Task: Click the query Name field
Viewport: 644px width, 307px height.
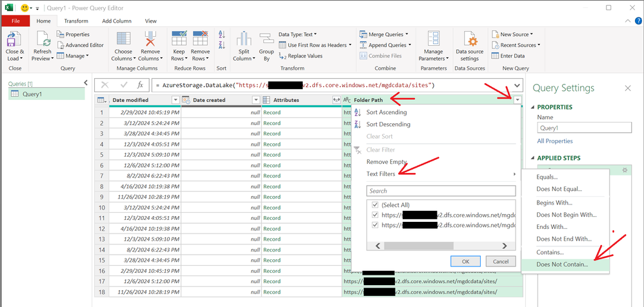Action: 584,128
